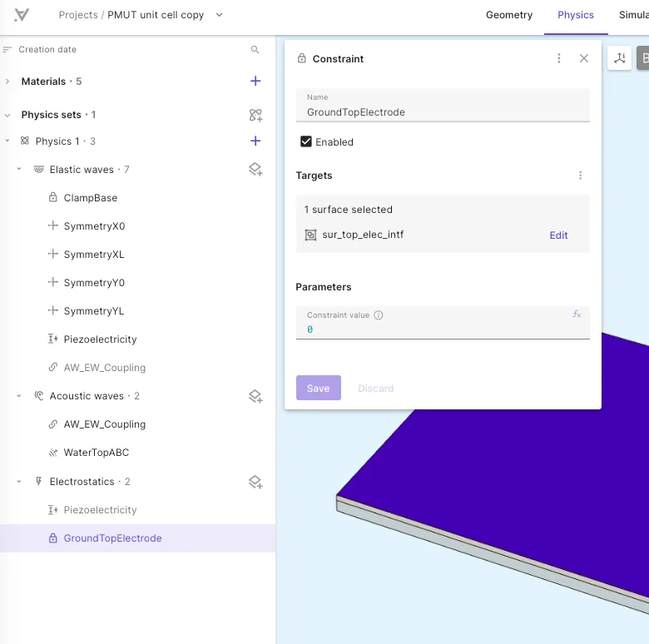Select AW_EW_Coupling under Acoustic waves

105,424
